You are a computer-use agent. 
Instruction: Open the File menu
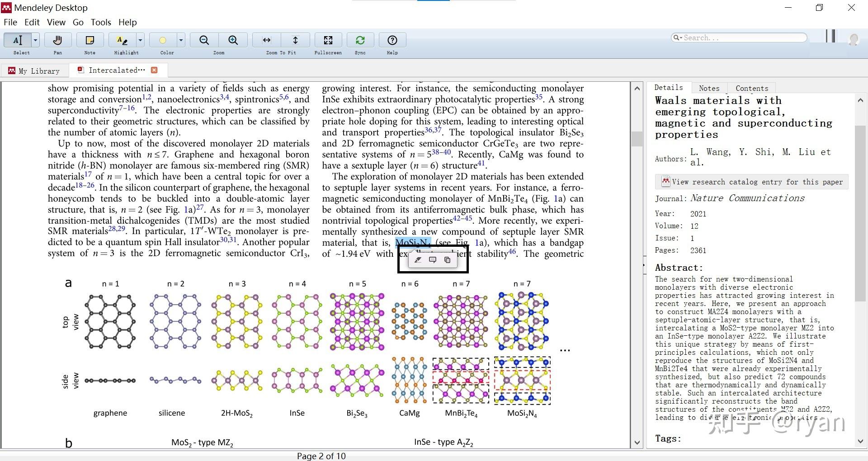[10, 22]
